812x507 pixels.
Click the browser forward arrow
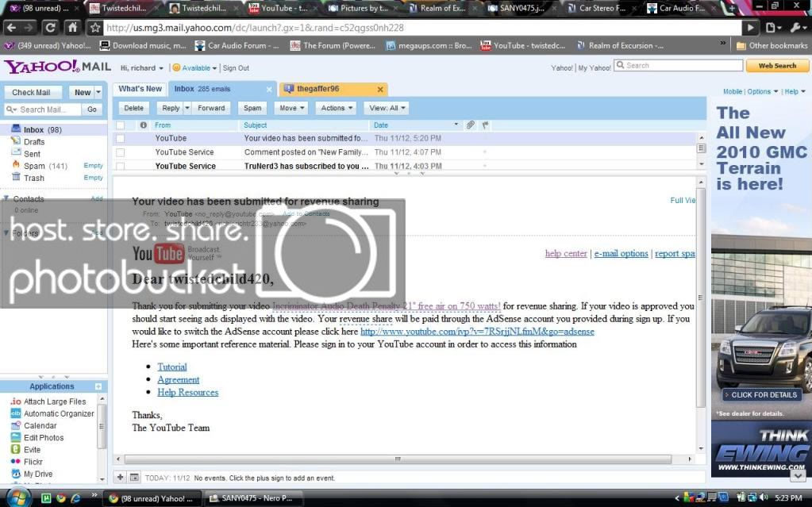click(29, 28)
